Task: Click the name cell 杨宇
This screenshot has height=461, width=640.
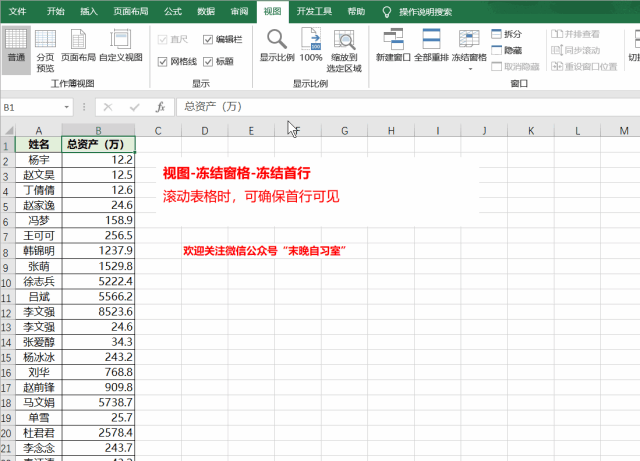Action: click(39, 160)
